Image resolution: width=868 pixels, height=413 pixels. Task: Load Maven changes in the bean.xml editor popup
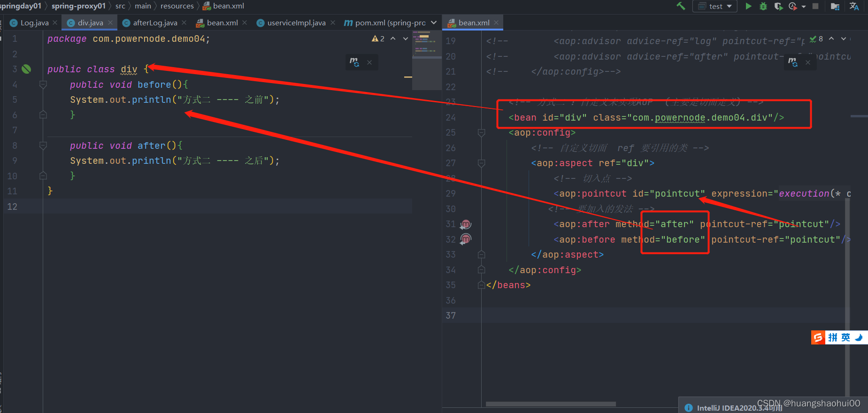tap(792, 62)
